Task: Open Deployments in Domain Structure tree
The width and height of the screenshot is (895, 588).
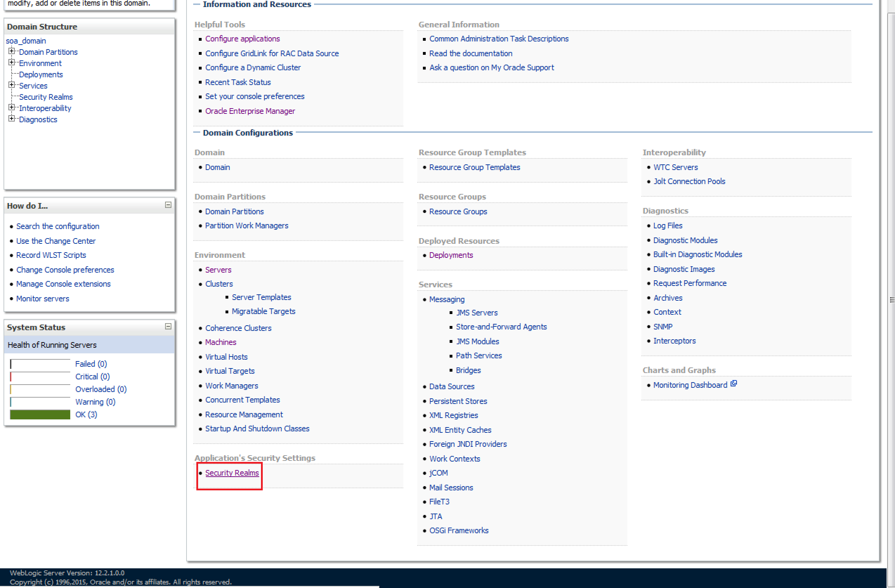Action: (x=41, y=74)
